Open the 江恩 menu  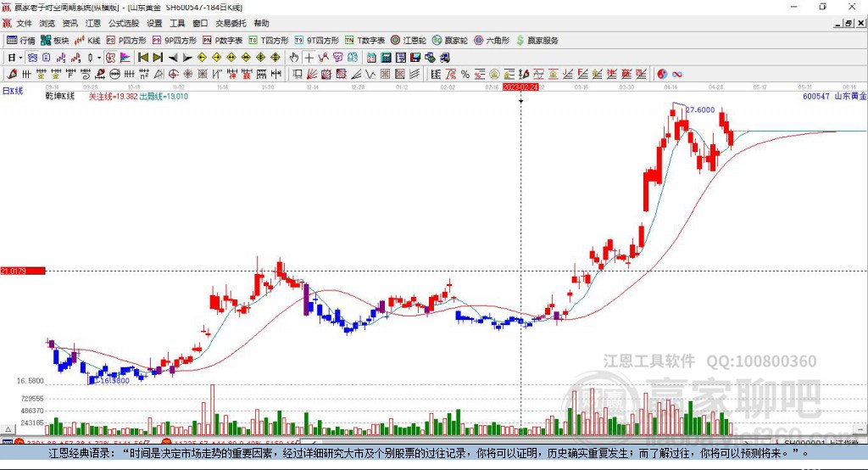coord(93,23)
